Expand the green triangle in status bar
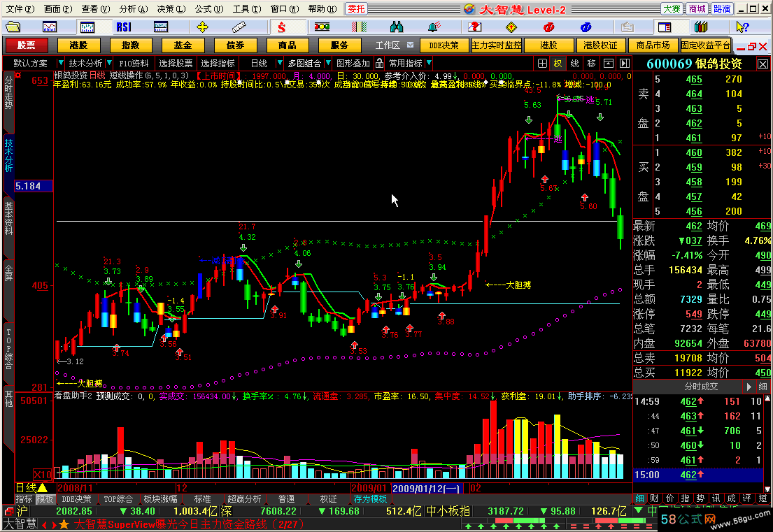The width and height of the screenshot is (773, 532). tap(639, 510)
